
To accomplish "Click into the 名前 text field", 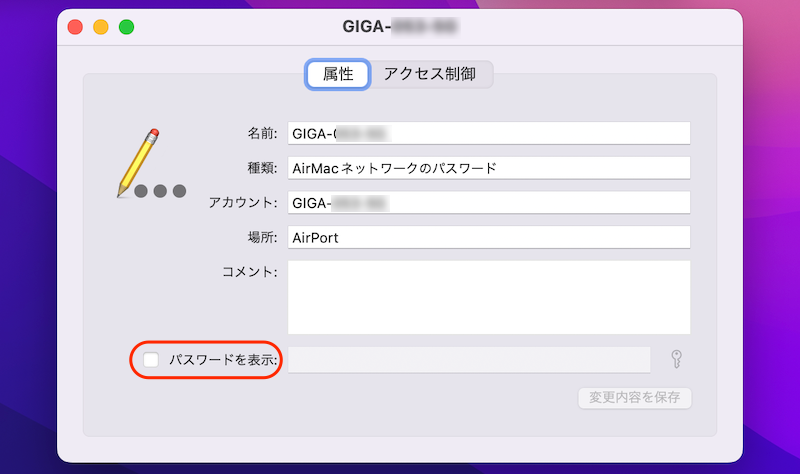I will [x=489, y=133].
